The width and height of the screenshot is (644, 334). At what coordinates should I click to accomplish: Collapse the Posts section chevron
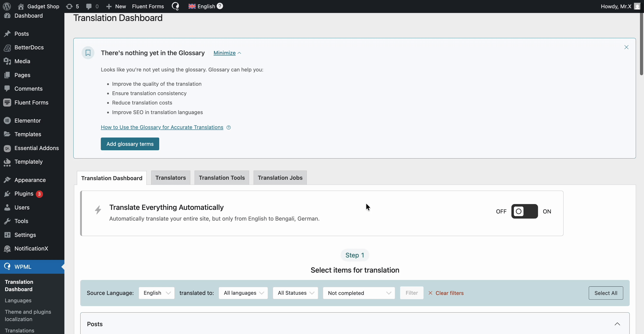[617, 324]
